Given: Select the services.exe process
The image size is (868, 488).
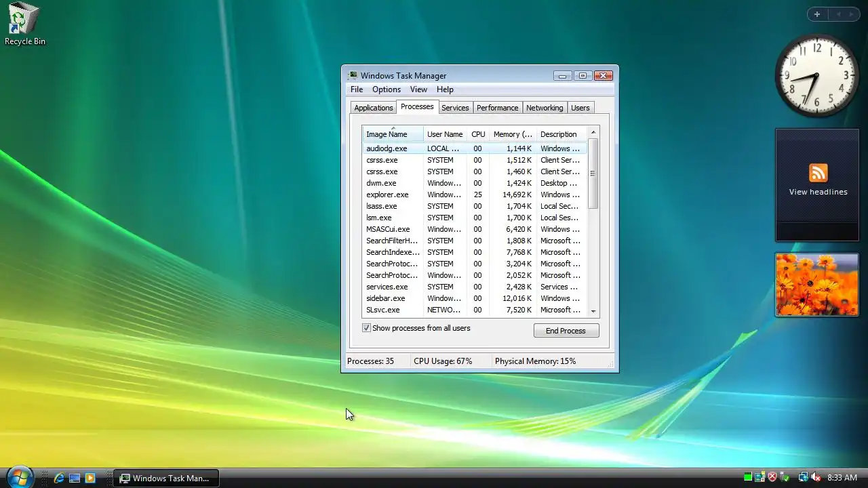Looking at the screenshot, I should click(x=475, y=287).
